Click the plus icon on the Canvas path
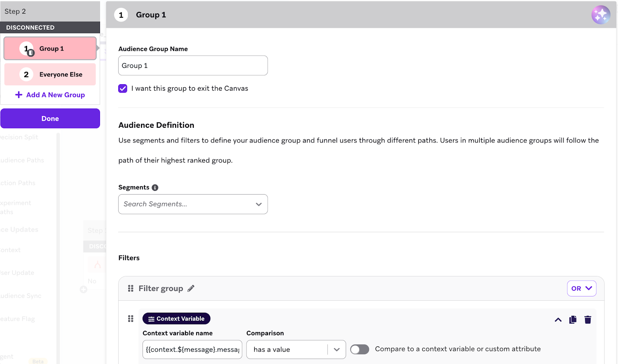618x364 pixels. tap(83, 289)
